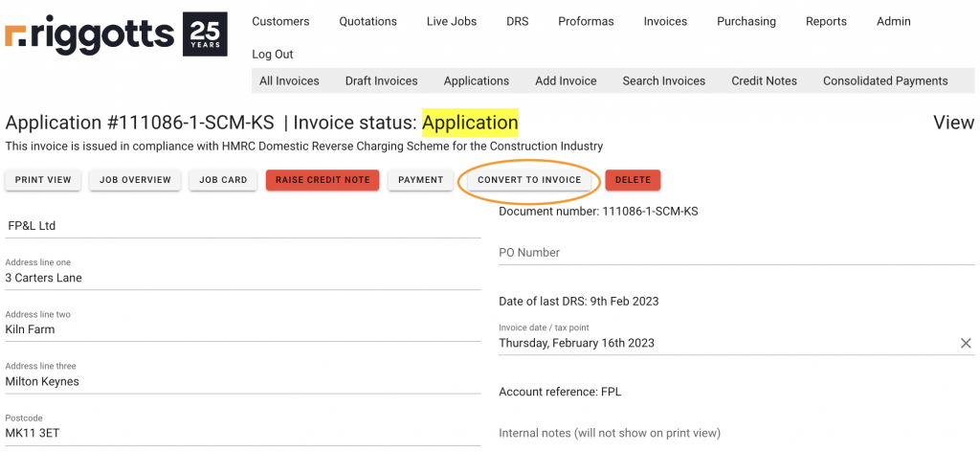
Task: Select the Consolidated Payments tab
Action: (885, 81)
